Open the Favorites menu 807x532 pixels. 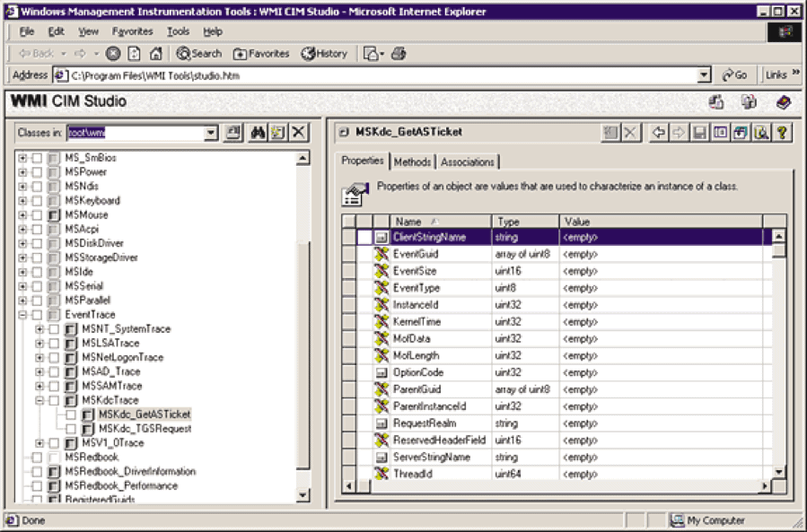(x=132, y=32)
